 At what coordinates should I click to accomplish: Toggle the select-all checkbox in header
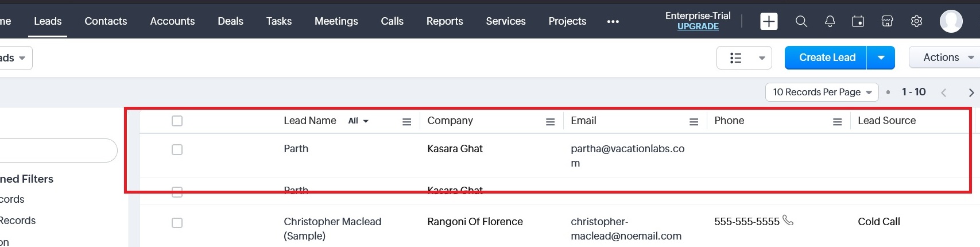pos(177,121)
